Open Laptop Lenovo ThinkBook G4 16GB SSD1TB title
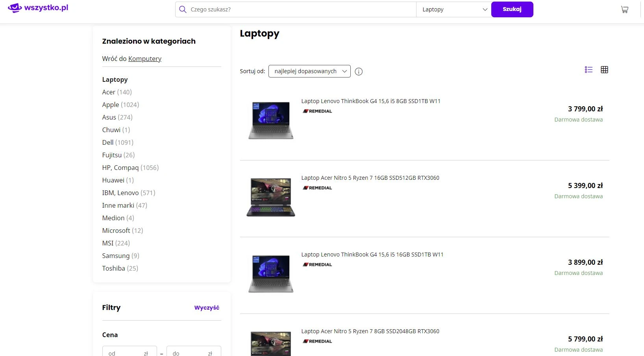 point(372,255)
